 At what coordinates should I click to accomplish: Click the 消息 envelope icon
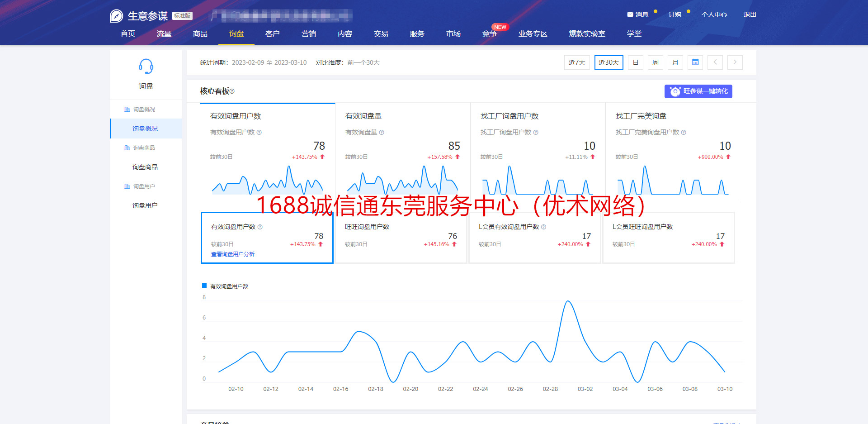tap(630, 14)
